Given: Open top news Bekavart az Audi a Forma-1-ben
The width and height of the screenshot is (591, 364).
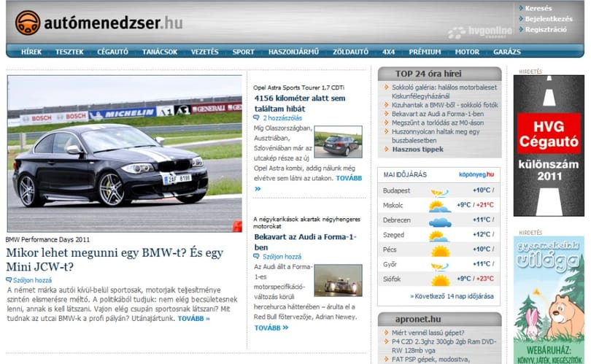Looking at the screenshot, I should pos(438,114).
